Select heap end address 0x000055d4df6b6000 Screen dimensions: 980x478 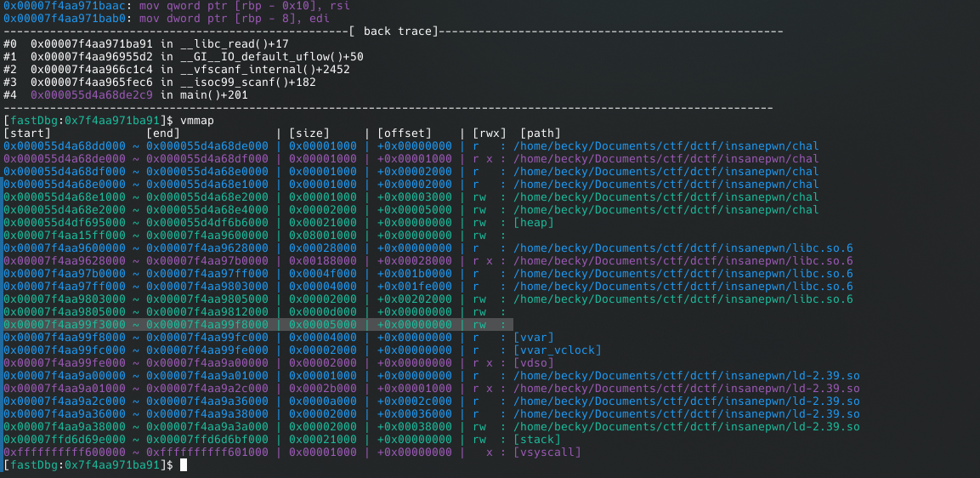207,222
